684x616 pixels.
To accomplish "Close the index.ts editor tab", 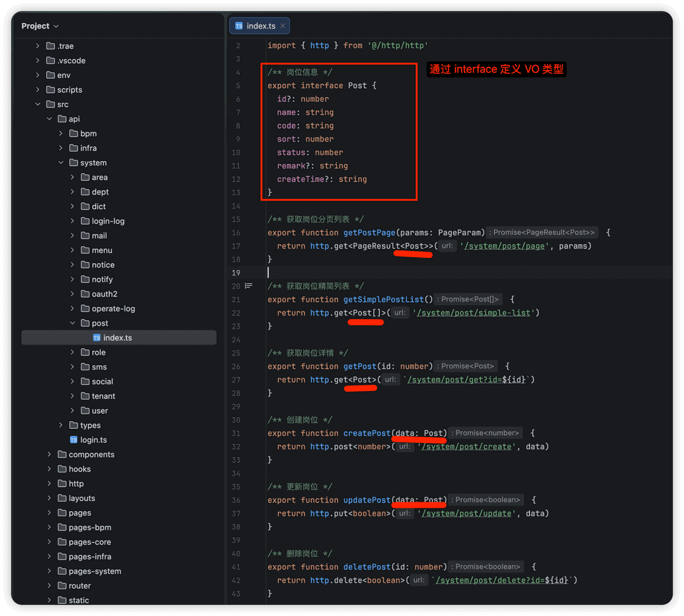I will pos(283,26).
